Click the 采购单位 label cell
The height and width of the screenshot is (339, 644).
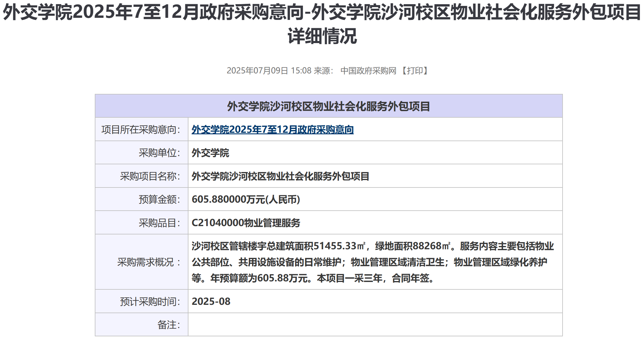coord(160,153)
